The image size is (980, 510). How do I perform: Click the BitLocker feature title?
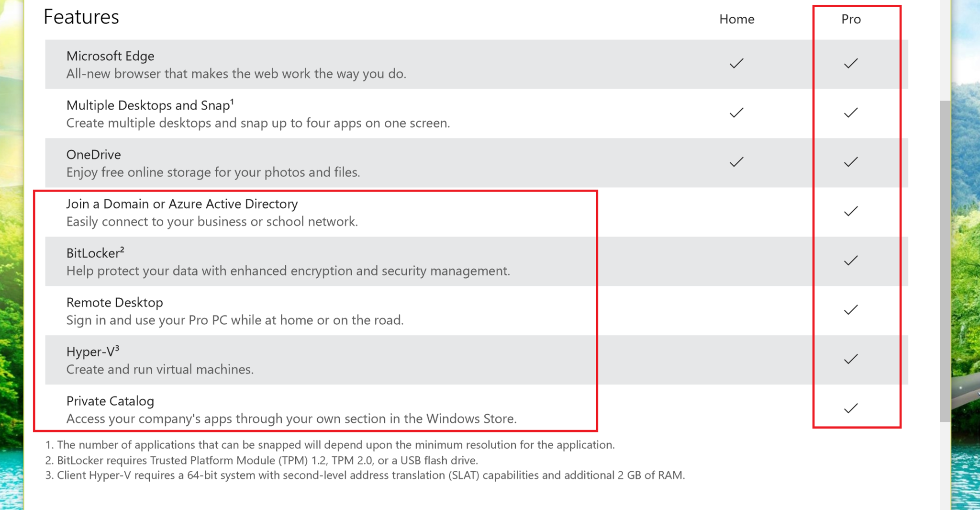pos(93,253)
